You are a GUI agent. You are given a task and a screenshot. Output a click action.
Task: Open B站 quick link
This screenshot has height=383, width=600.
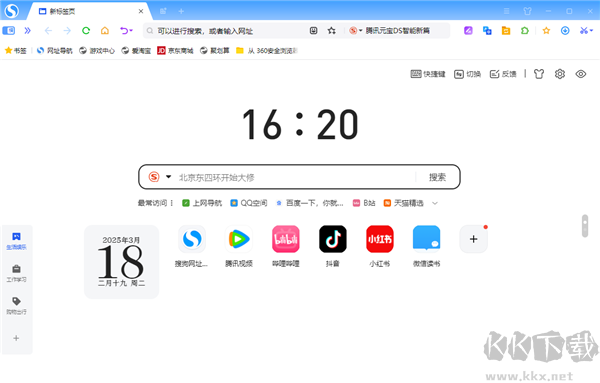point(364,203)
